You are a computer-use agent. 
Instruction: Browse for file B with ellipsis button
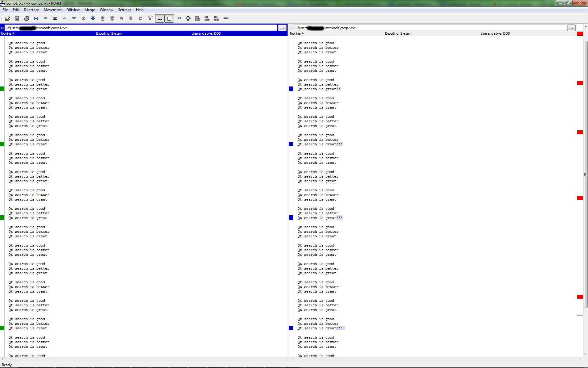pos(571,28)
